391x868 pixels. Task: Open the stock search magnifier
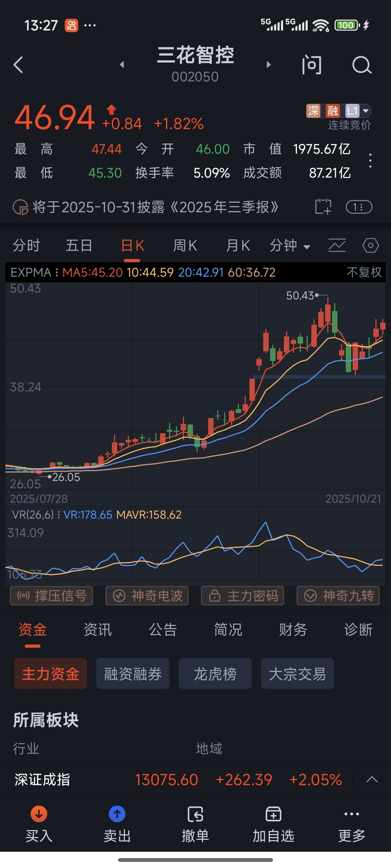362,65
